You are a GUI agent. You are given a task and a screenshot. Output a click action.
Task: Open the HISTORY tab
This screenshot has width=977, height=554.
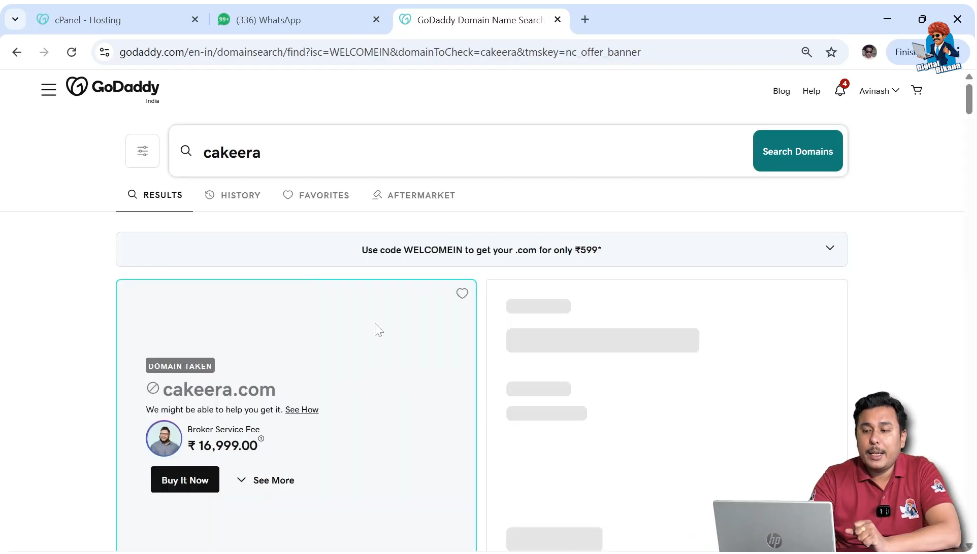point(232,195)
